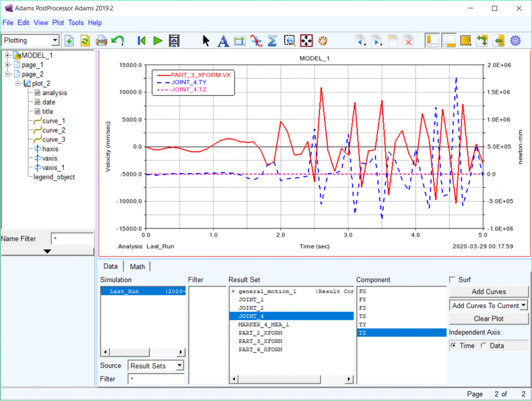Enable the Surf checkbox
Screen dimensions: 532x401
pos(452,279)
